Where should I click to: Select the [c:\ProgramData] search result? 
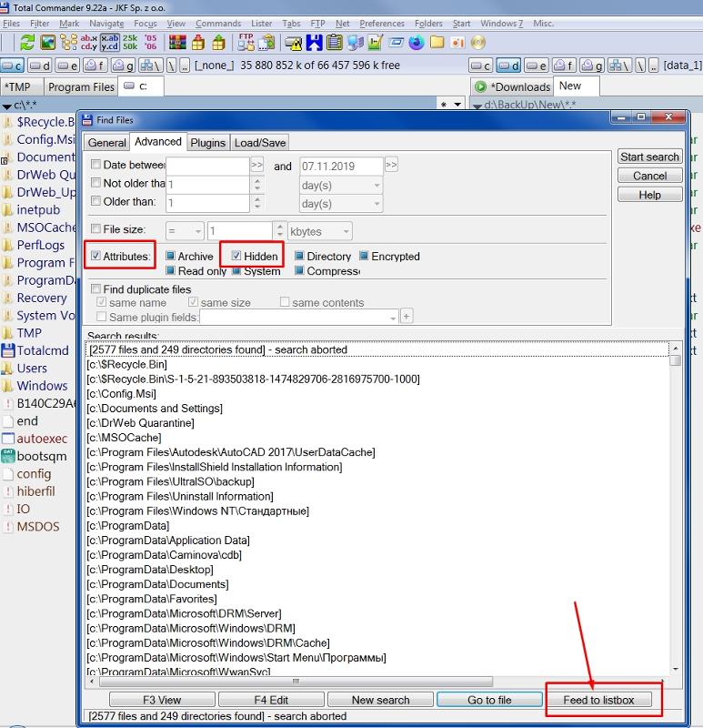tap(128, 526)
